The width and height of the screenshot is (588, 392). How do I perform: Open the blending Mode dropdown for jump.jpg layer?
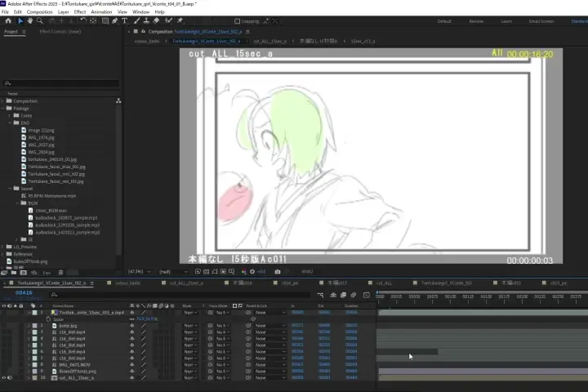(190, 326)
